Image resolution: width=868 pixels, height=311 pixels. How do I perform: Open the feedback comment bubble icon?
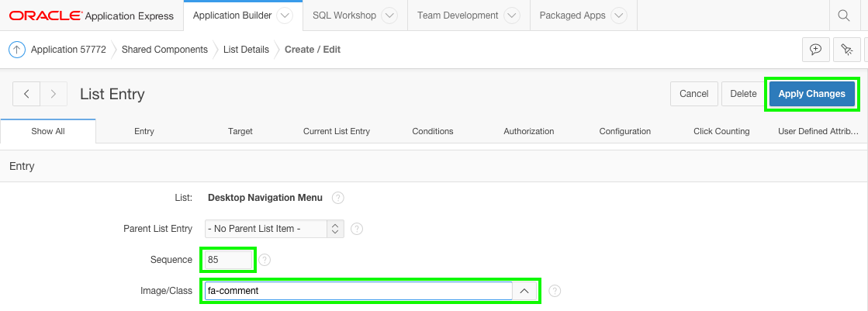(x=815, y=49)
